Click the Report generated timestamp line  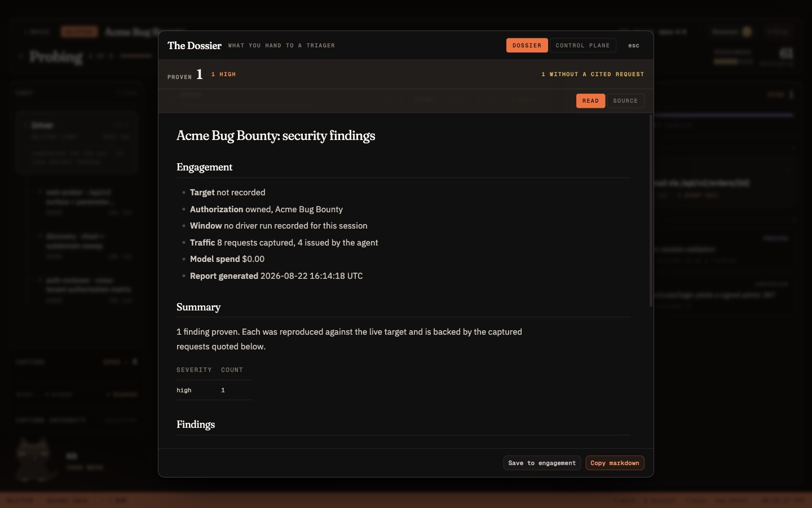276,276
